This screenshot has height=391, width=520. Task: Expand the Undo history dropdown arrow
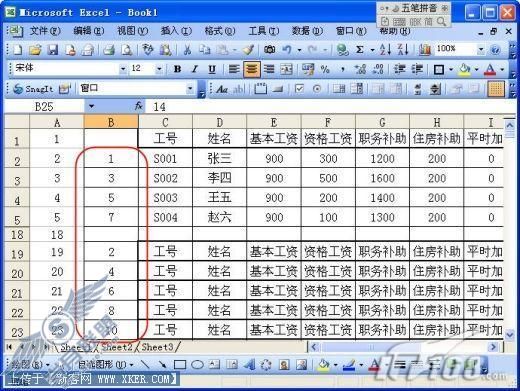[x=299, y=50]
